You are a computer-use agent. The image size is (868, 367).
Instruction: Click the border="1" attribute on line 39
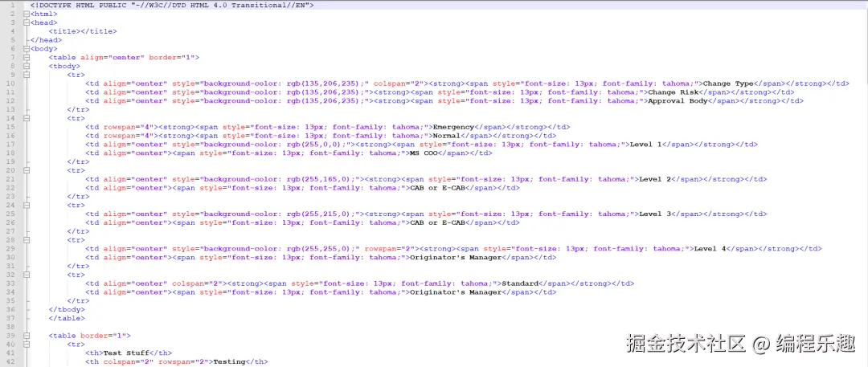104,336
